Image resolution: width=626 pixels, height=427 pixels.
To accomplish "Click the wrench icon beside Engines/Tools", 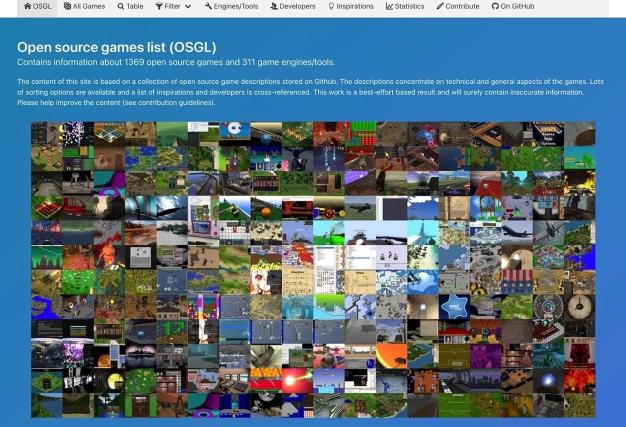I will pos(208,6).
